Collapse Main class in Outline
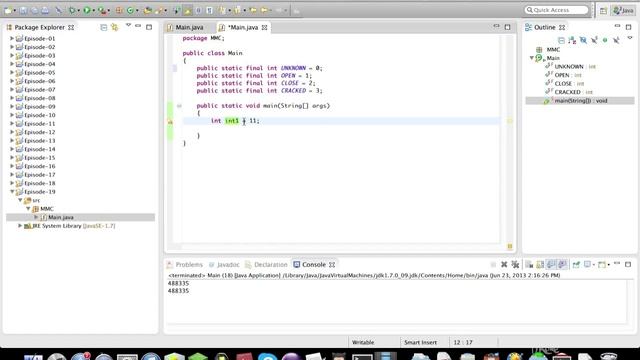This screenshot has width=640, height=360. (531, 58)
